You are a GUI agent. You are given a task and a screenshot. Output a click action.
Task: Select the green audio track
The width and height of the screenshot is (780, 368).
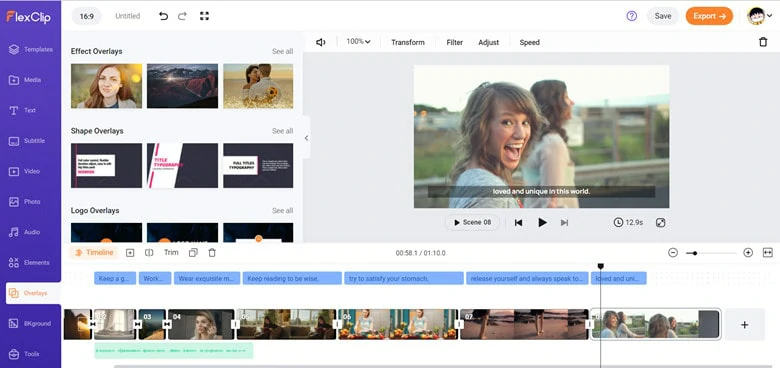click(x=174, y=351)
